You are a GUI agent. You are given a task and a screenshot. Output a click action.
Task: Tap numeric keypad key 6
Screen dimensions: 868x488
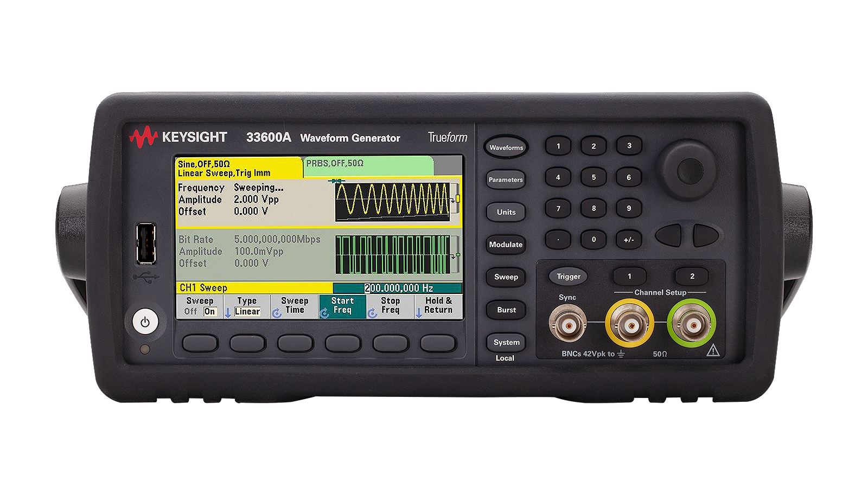coord(629,177)
